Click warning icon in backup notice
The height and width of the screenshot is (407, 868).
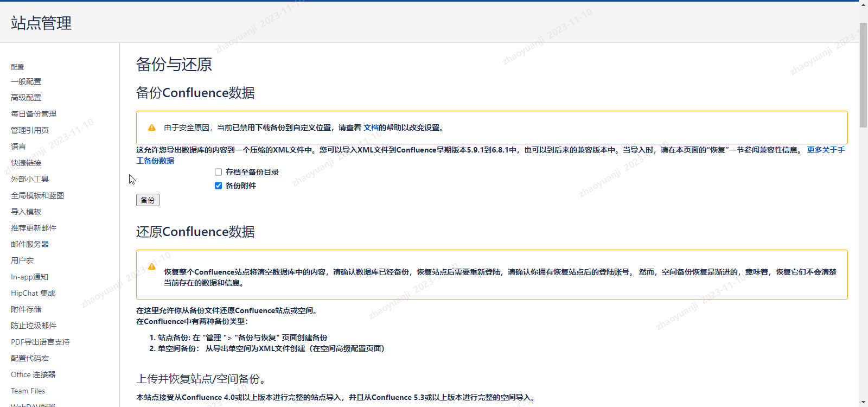[x=152, y=128]
